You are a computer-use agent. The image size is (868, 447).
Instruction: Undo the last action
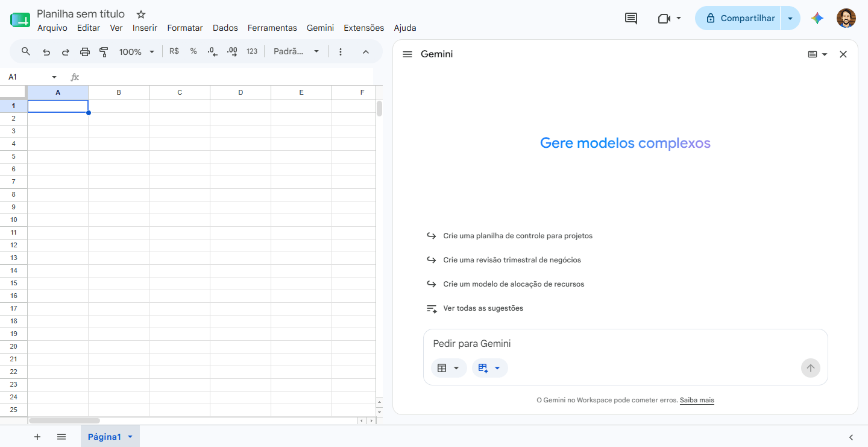[46, 52]
